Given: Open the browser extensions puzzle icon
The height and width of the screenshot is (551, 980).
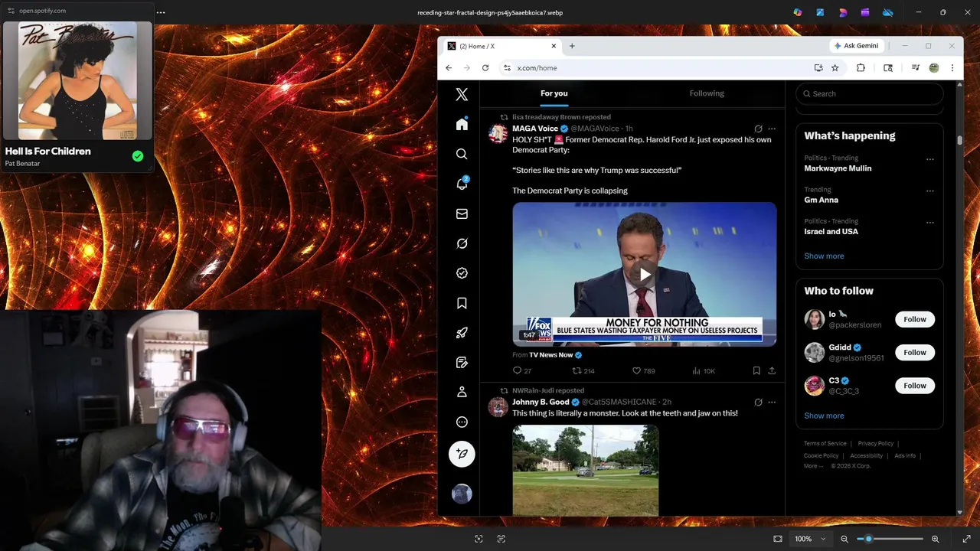Looking at the screenshot, I should [x=861, y=68].
